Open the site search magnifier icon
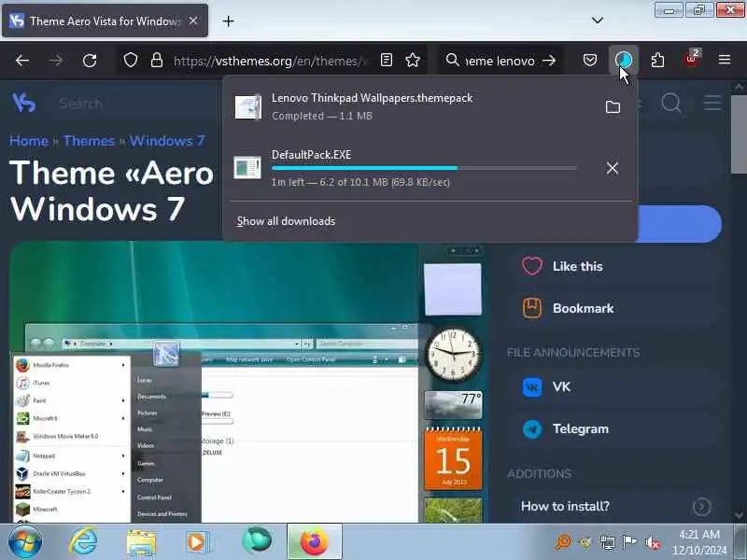Screen dimensions: 747x560 pos(671,103)
